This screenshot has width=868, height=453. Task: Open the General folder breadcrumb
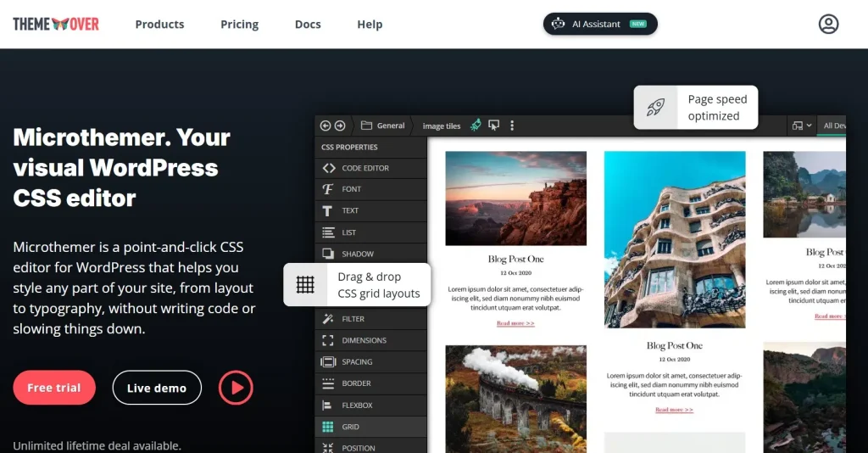[382, 126]
